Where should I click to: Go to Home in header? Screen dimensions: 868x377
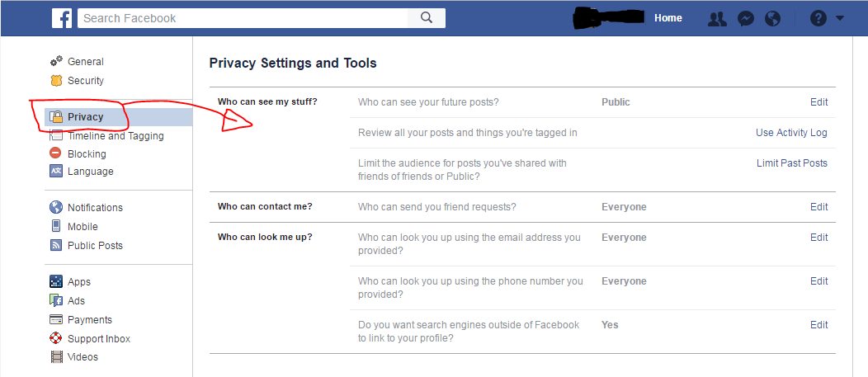pos(668,18)
